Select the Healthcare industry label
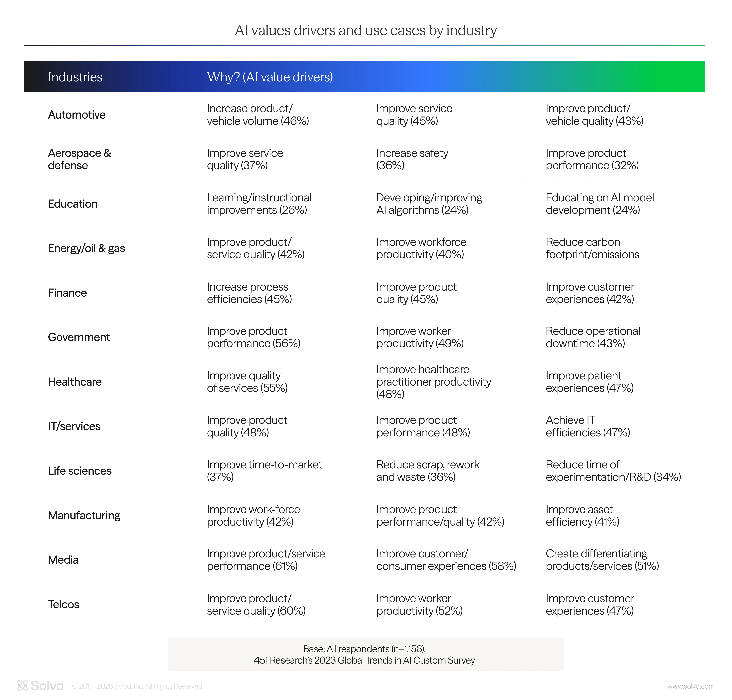 tap(75, 382)
